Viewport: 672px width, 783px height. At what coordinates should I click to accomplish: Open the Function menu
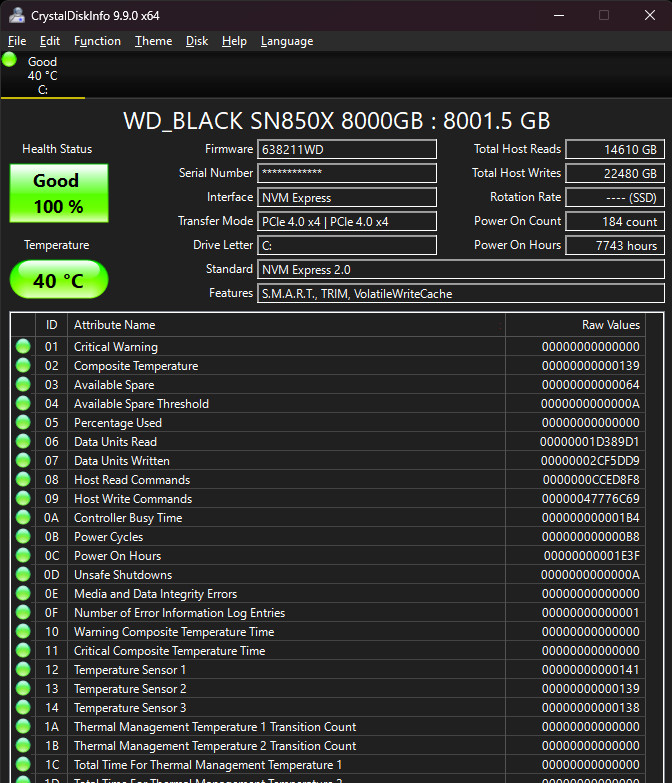[97, 41]
